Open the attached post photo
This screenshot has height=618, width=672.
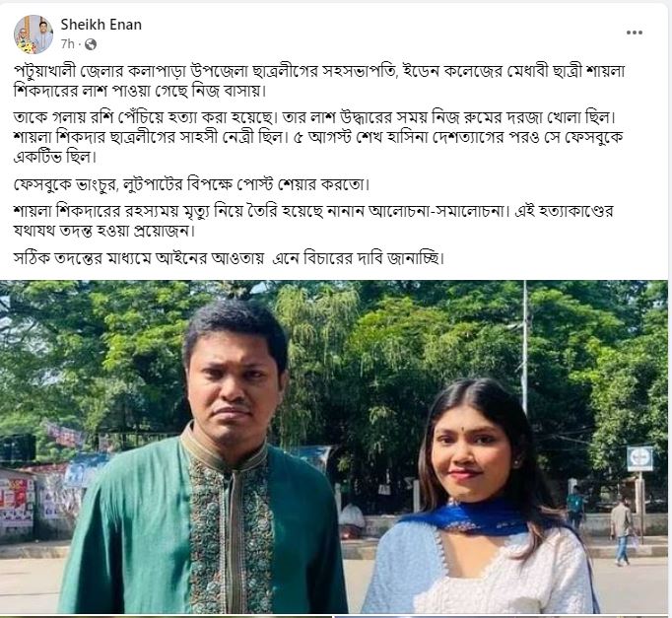[x=334, y=447]
